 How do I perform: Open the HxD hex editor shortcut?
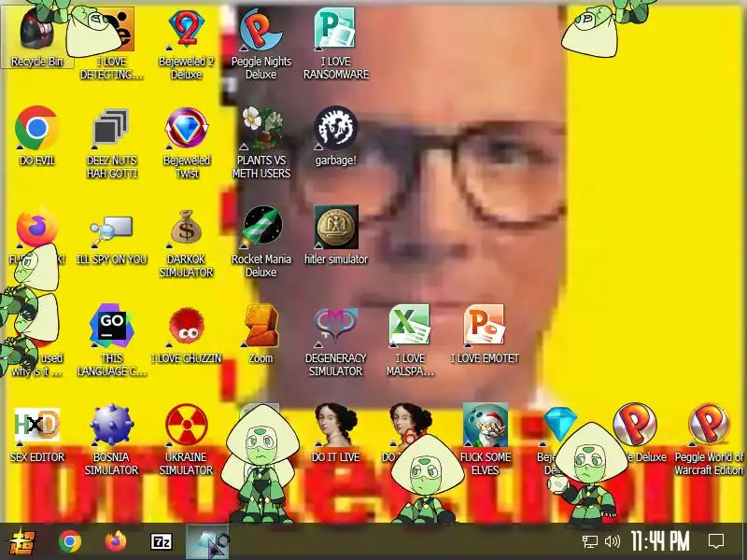pos(36,434)
